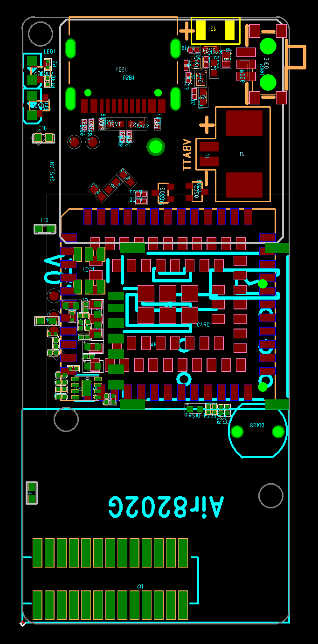Select the L10 inductor footprint

(x=45, y=229)
